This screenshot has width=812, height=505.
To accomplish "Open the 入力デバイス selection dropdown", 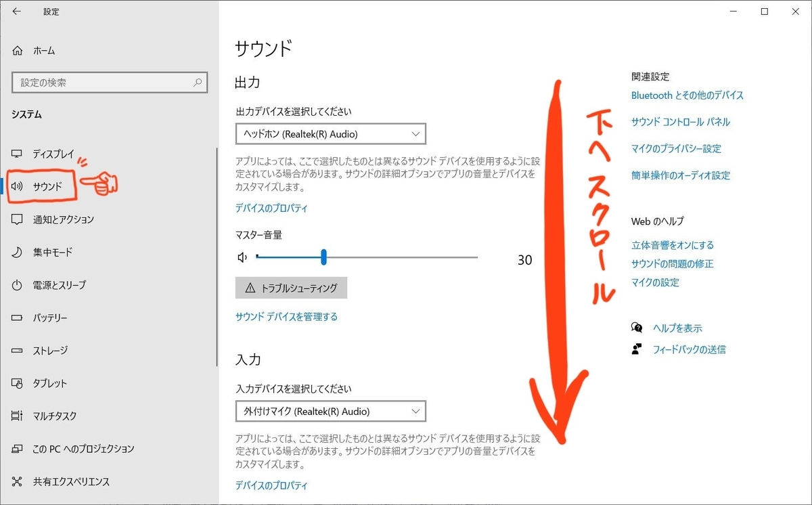I will 330,411.
